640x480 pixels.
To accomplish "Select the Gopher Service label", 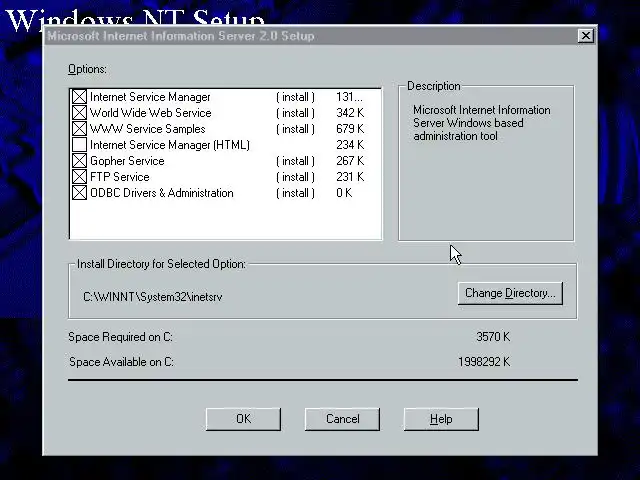I will click(x=127, y=161).
